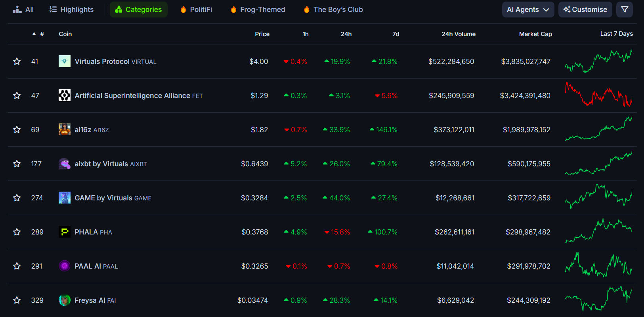Click the aixbt 7-day sparkline chart

598,163
